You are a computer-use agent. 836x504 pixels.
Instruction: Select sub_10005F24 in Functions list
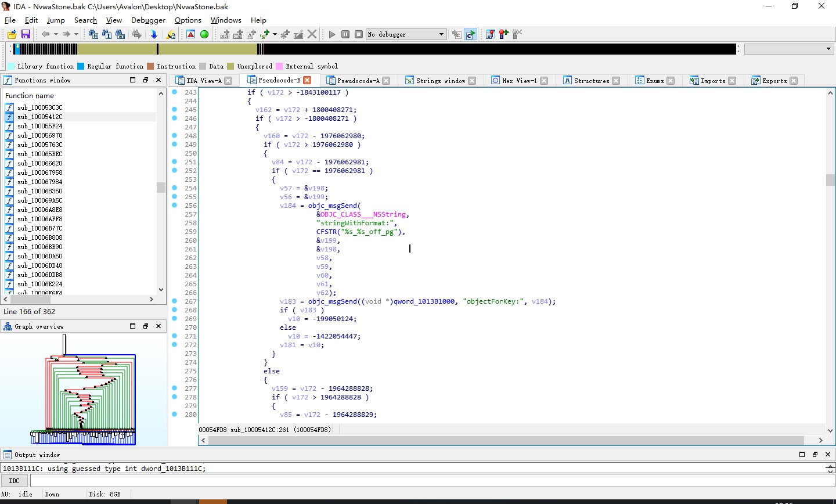pyautogui.click(x=39, y=126)
